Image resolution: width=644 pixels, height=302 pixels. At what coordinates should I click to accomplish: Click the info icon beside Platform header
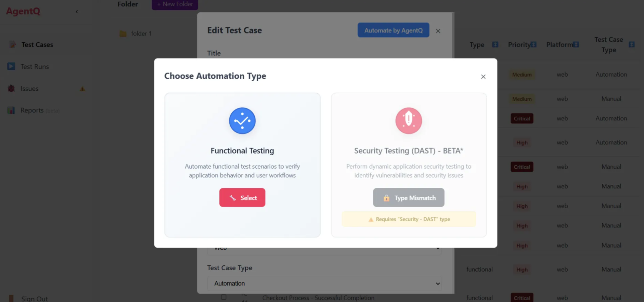click(x=576, y=44)
